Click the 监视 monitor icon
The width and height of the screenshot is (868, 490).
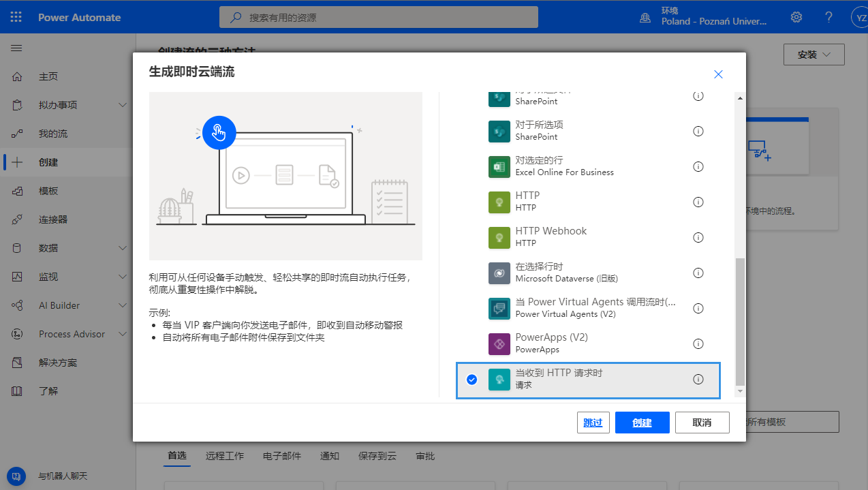click(x=17, y=277)
